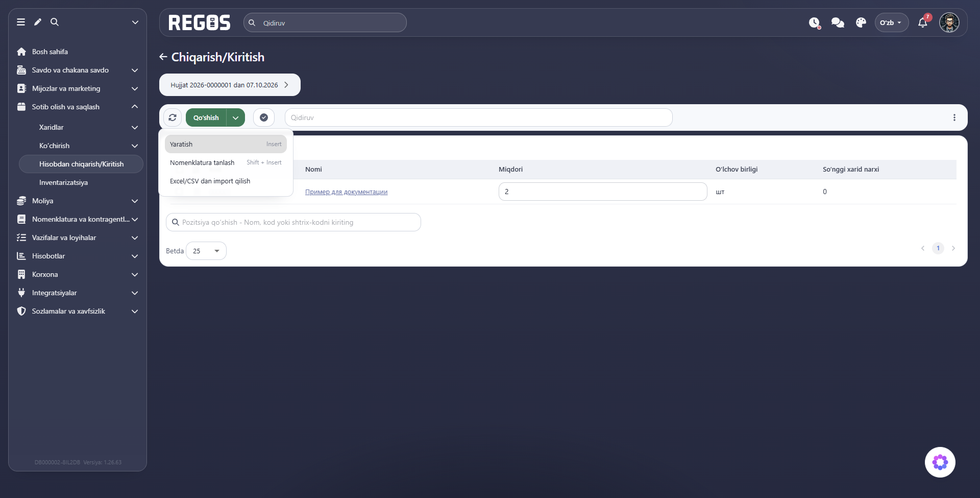The width and height of the screenshot is (980, 498).
Task: Open the O'zb language dropdown
Action: pos(891,22)
